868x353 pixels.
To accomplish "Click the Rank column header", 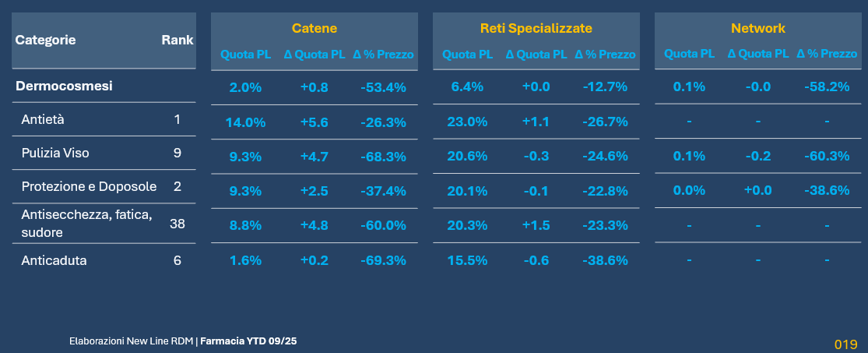I will [177, 40].
